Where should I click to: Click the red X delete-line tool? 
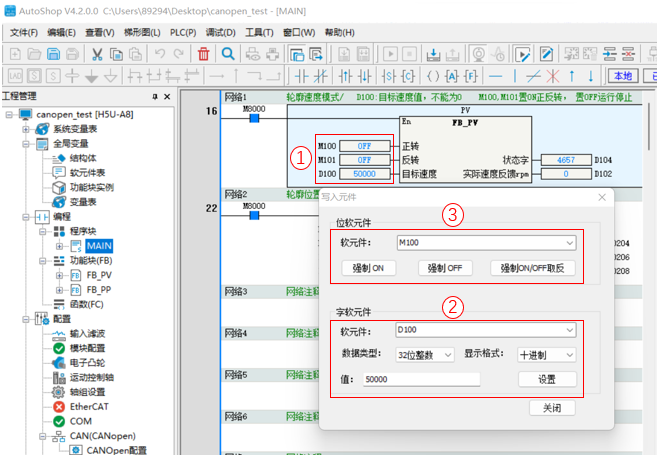[553, 76]
